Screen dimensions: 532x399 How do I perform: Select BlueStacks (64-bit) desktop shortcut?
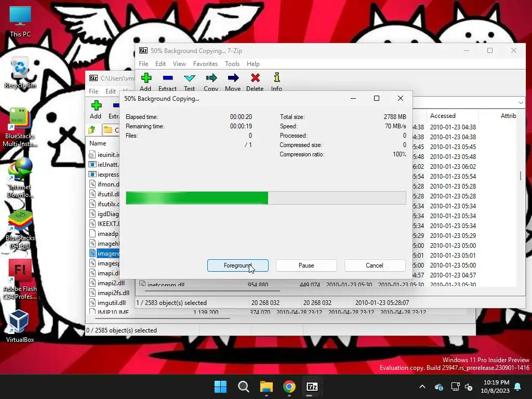(x=20, y=229)
